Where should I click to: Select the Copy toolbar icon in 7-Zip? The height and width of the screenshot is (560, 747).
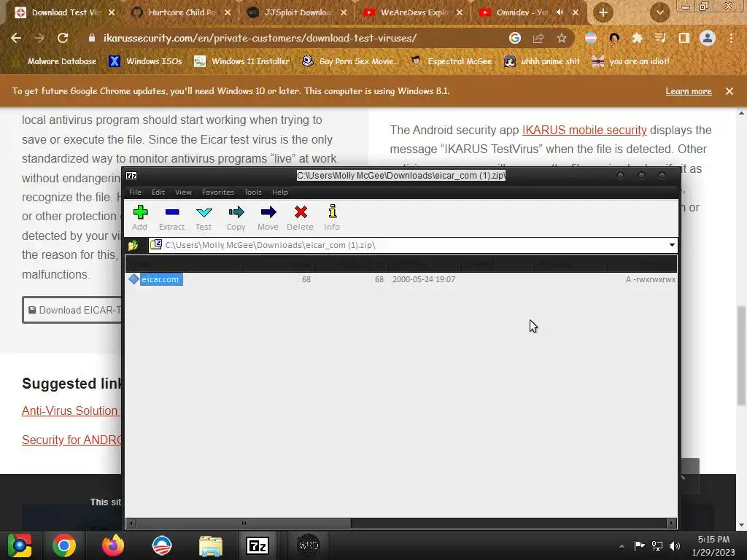pos(236,217)
